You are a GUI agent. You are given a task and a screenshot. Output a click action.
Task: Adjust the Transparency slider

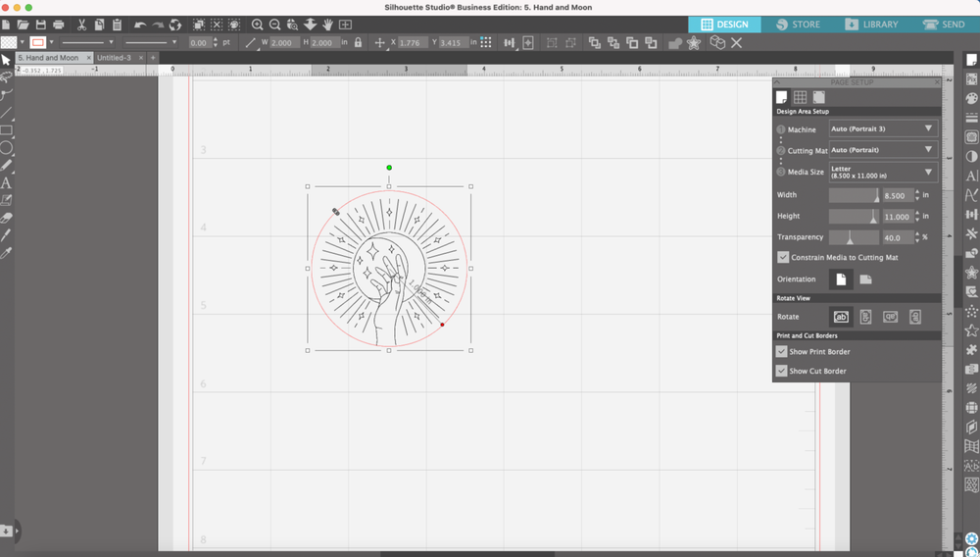click(x=854, y=237)
